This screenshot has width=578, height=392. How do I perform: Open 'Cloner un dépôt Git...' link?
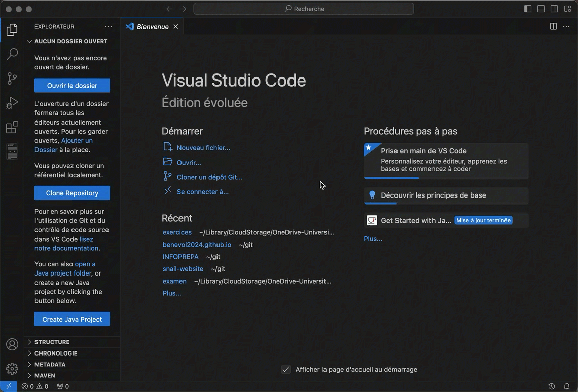coord(209,177)
